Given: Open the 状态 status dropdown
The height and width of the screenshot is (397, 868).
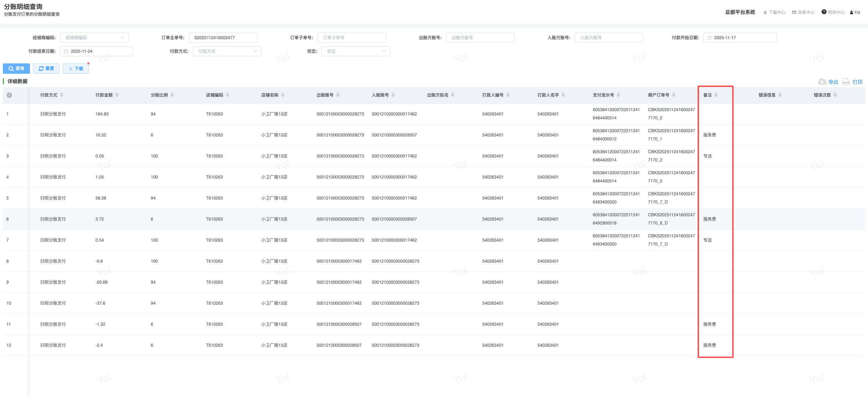Looking at the screenshot, I should point(355,51).
